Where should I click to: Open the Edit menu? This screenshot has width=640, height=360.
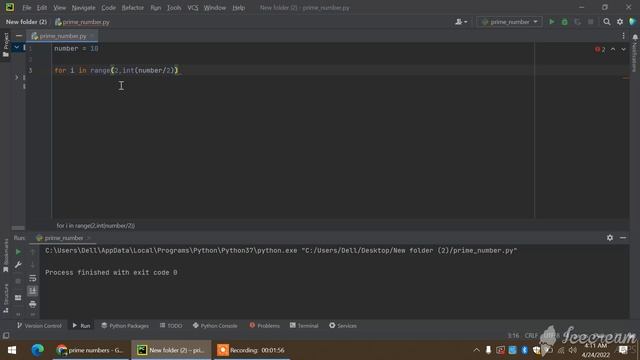coord(42,8)
